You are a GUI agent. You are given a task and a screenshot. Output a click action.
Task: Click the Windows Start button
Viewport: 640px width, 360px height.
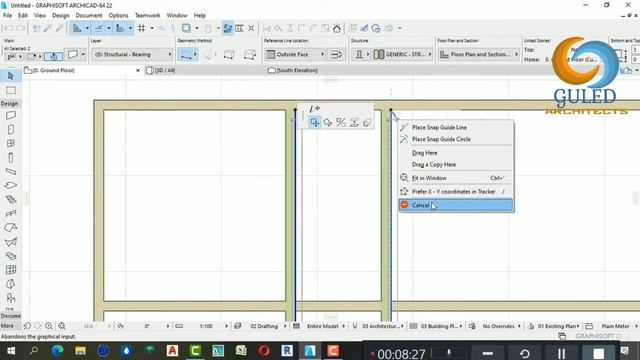coord(11,351)
